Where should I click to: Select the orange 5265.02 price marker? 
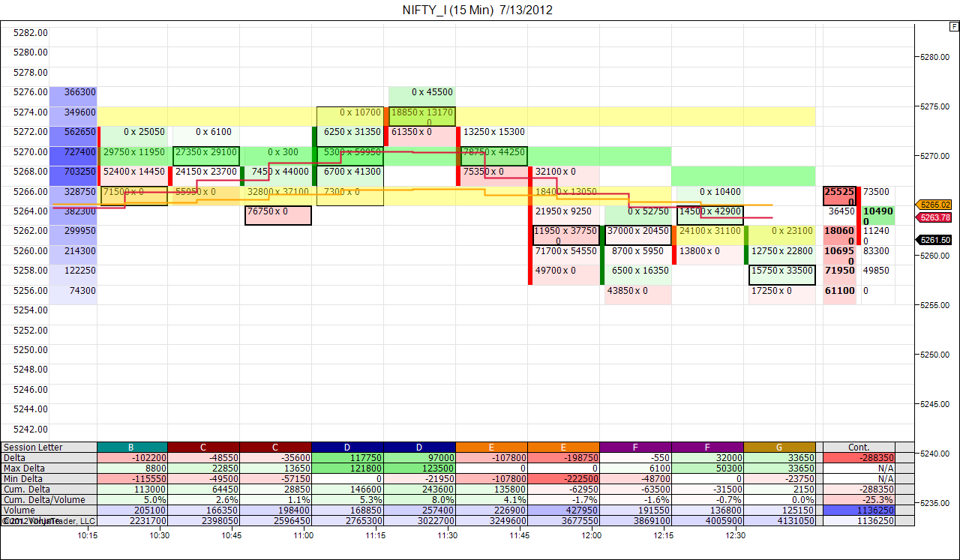[x=933, y=205]
